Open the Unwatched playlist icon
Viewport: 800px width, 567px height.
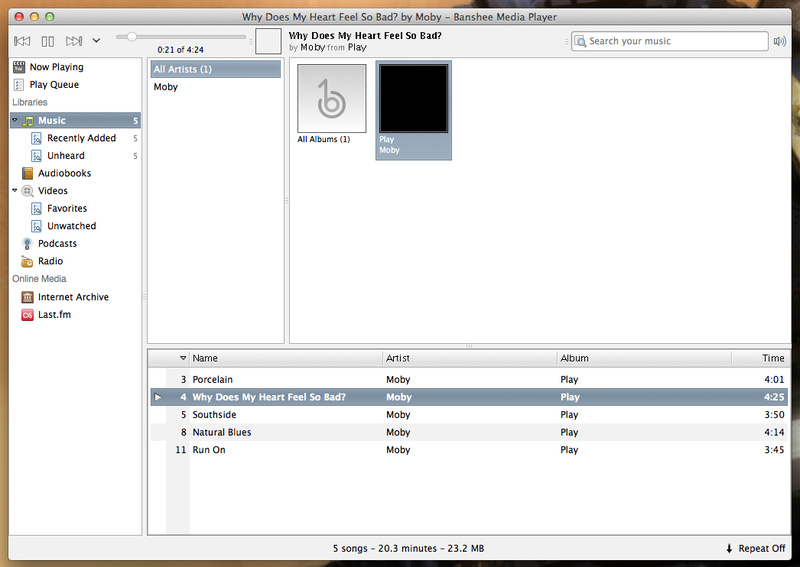[x=36, y=226]
